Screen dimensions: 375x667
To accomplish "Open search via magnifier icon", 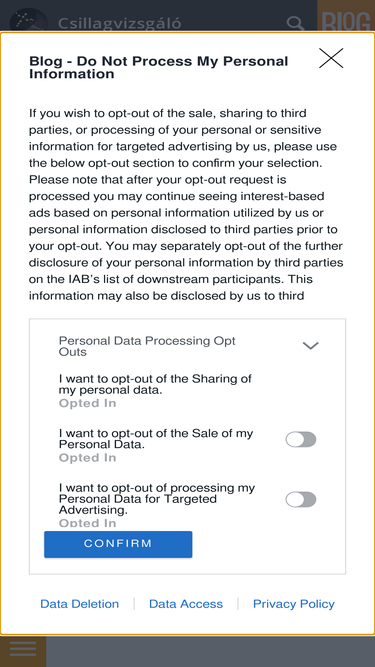I will coord(295,23).
